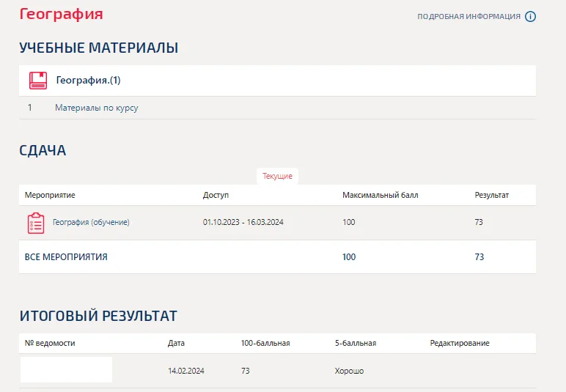Image resolution: width=566 pixels, height=392 pixels.
Task: Click the Результат column header
Action: [491, 195]
